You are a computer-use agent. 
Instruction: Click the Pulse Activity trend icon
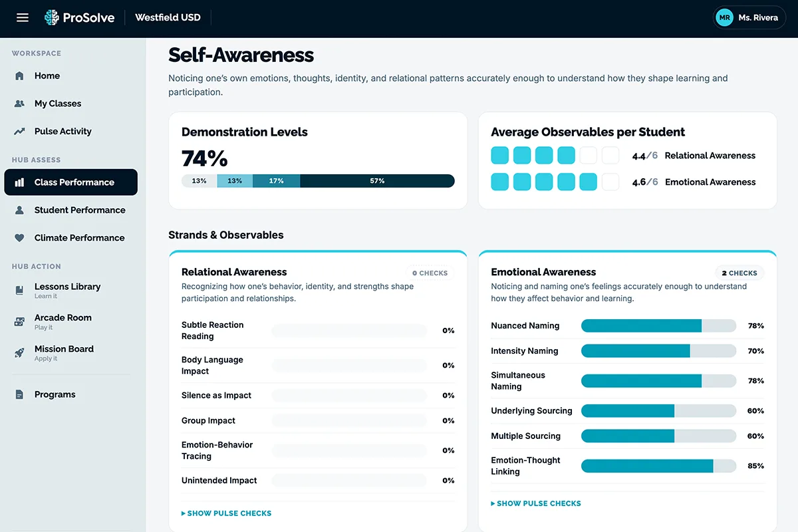point(20,132)
